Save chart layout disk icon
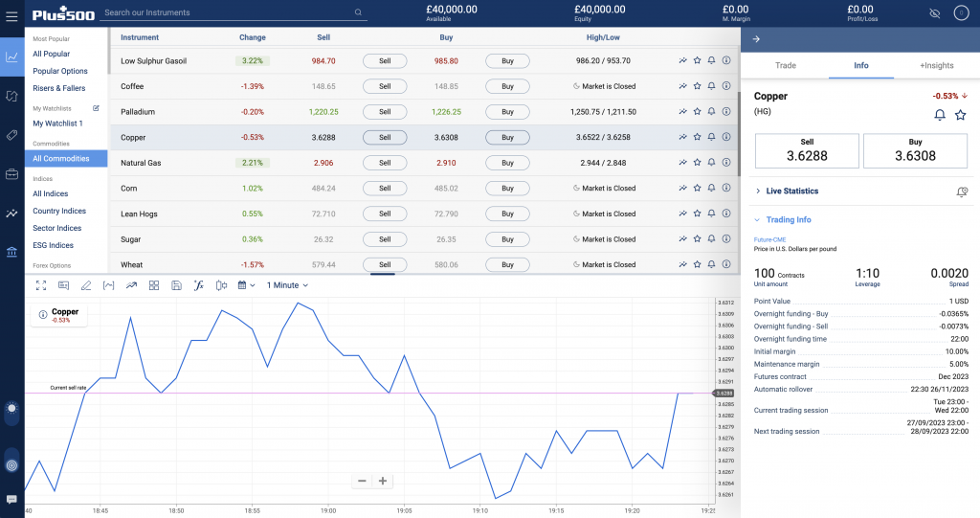This screenshot has height=518, width=980. (x=176, y=285)
